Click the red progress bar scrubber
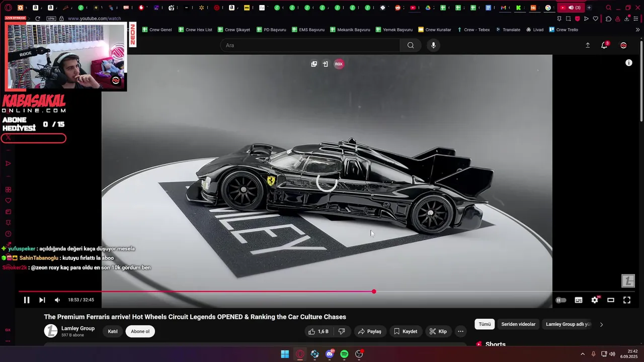 pos(374,292)
